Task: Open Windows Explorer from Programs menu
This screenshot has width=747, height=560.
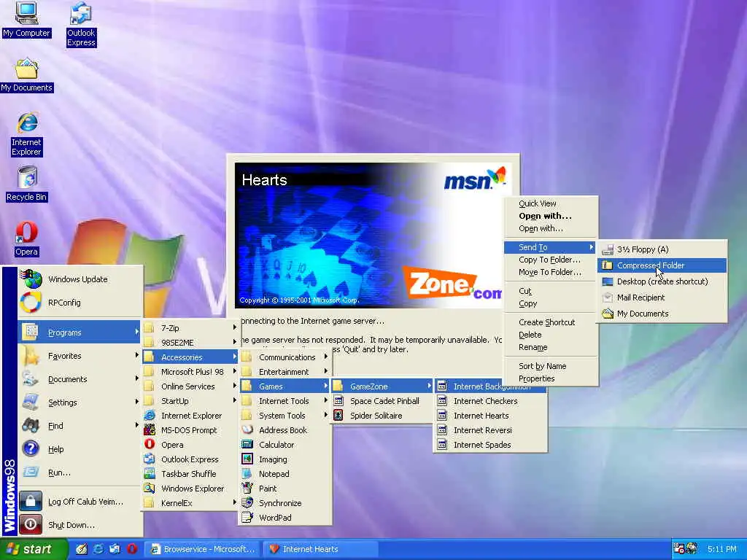Action: (190, 488)
